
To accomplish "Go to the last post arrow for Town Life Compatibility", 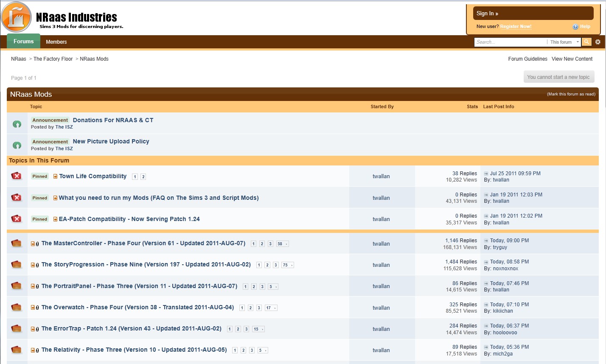I will [486, 174].
